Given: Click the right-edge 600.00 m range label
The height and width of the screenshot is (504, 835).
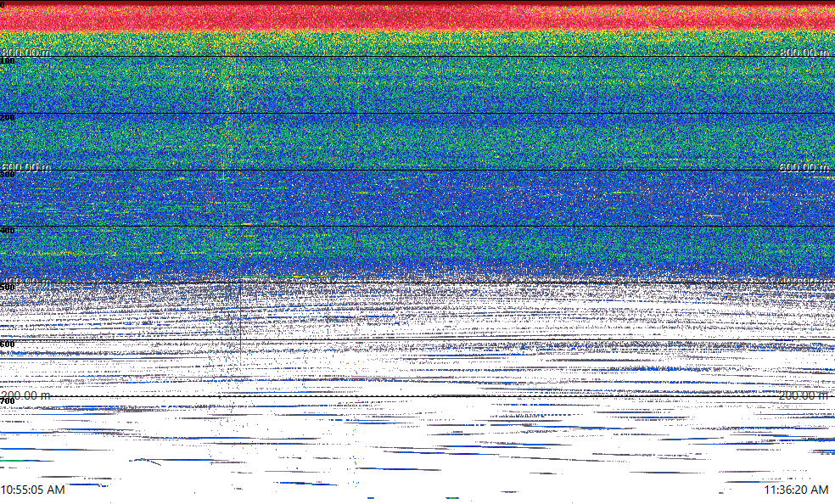Looking at the screenshot, I should click(x=804, y=167).
